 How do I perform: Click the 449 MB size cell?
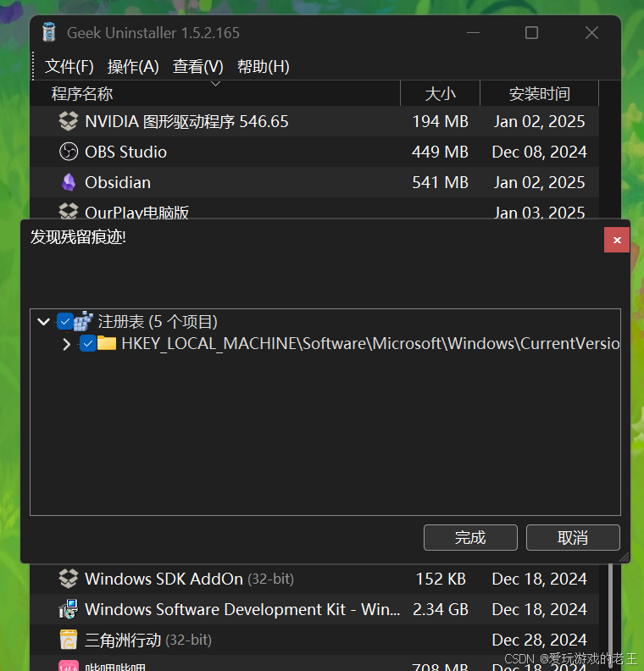(x=440, y=152)
